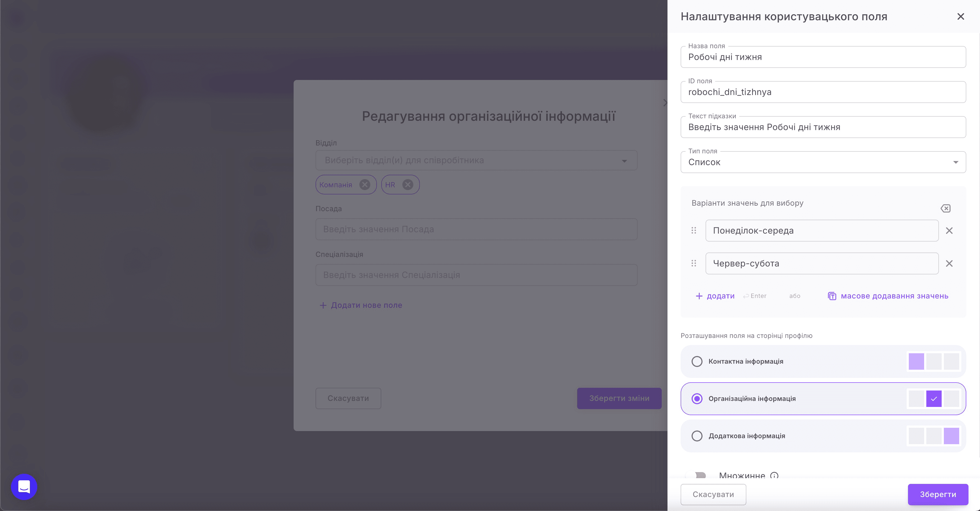
Task: Select the Додаткова інформація radio option
Action: tap(697, 436)
